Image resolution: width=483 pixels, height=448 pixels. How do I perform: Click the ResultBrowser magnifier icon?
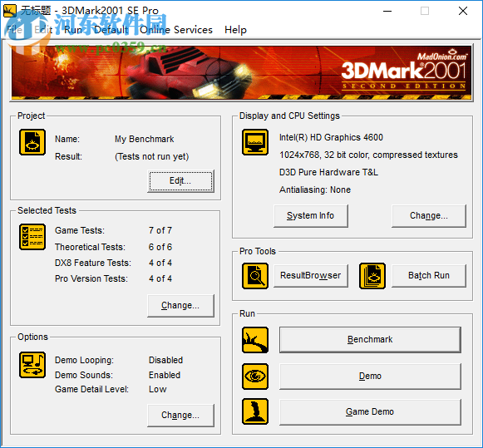255,276
